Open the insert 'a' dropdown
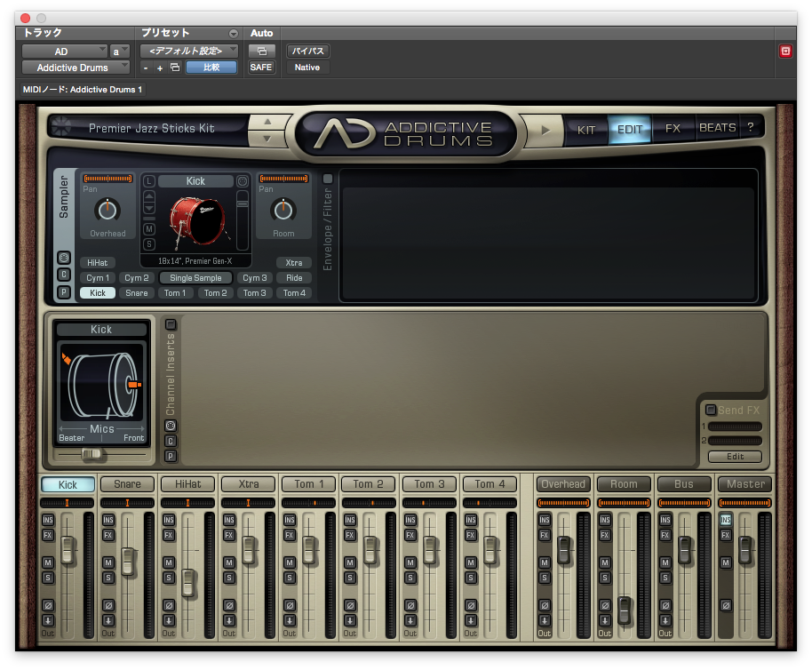 coord(120,52)
